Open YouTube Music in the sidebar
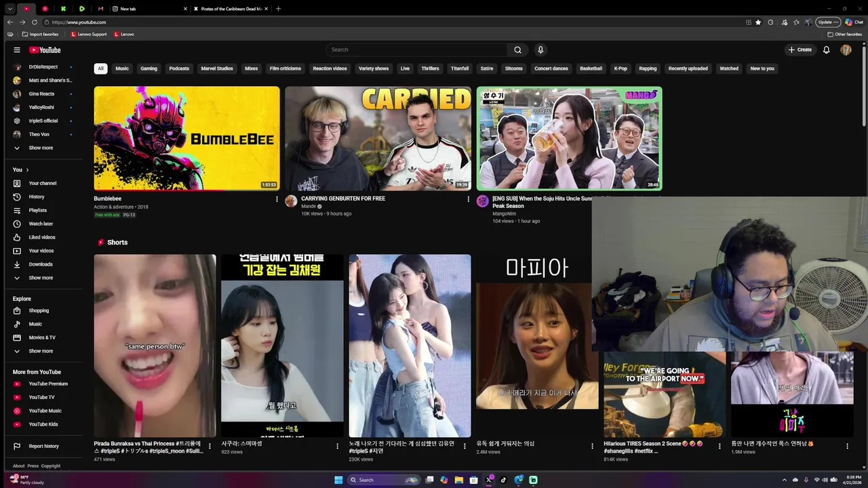Image resolution: width=868 pixels, height=488 pixels. pyautogui.click(x=45, y=411)
